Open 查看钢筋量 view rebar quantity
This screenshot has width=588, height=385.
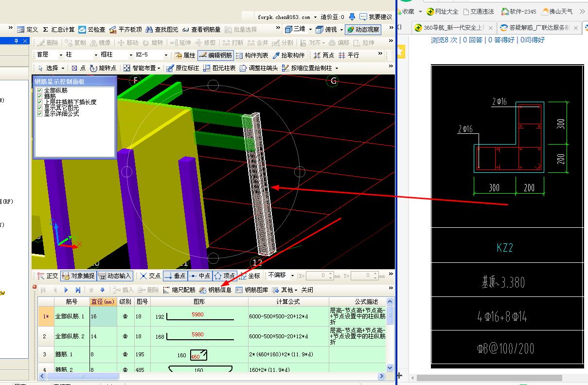[x=201, y=30]
